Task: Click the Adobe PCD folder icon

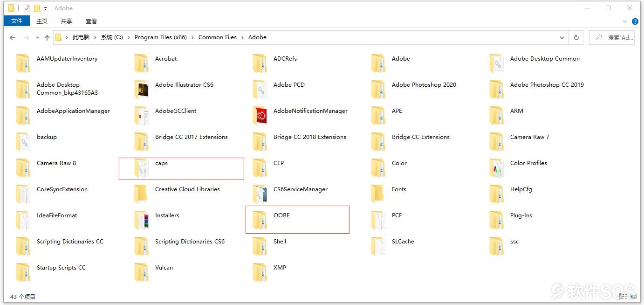Action: point(260,89)
